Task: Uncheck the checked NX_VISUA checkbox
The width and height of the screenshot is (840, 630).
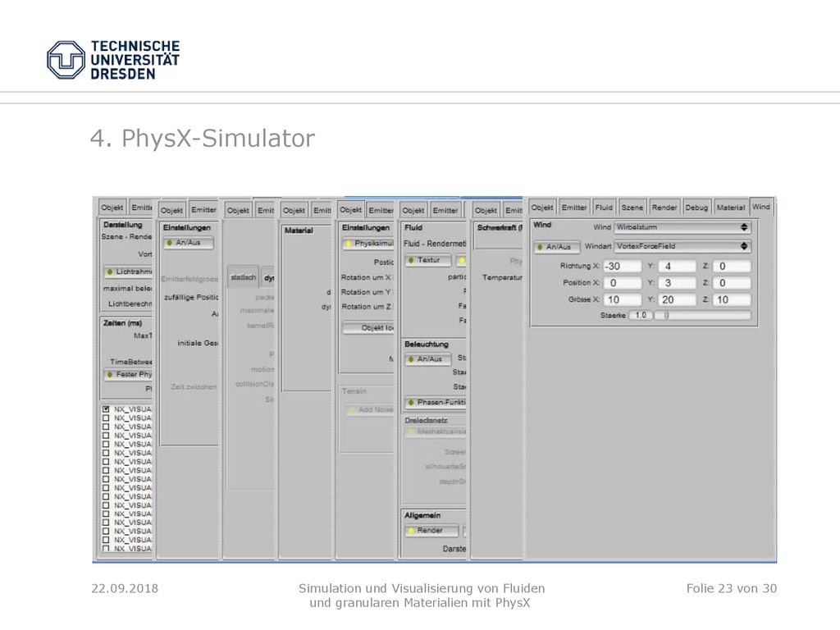Action: coord(106,409)
